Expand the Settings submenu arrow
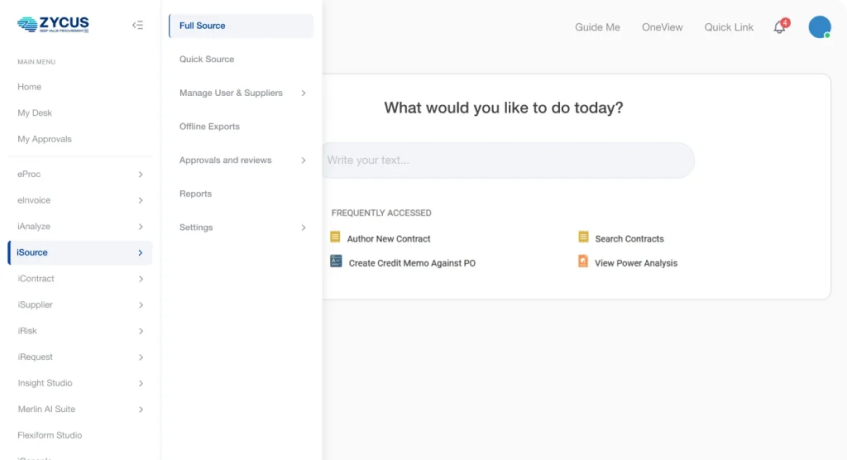The image size is (847, 460). (303, 227)
